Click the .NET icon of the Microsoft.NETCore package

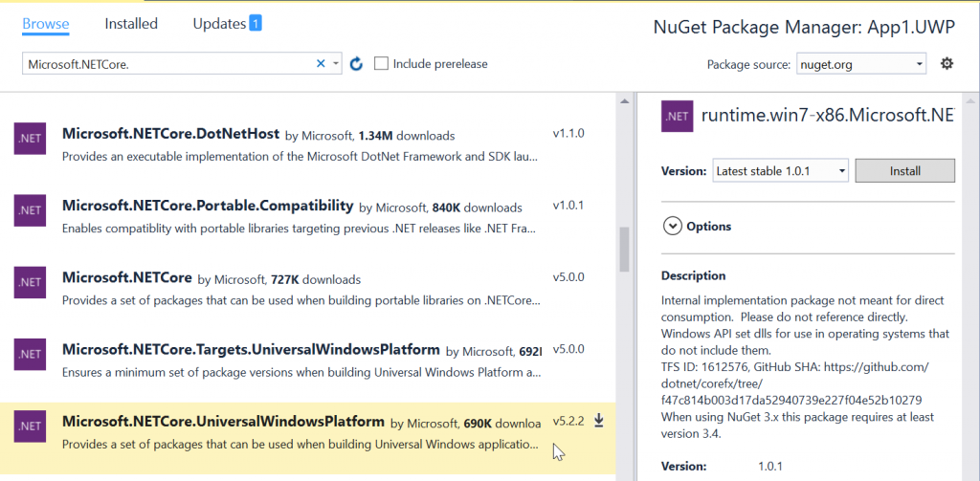[30, 282]
